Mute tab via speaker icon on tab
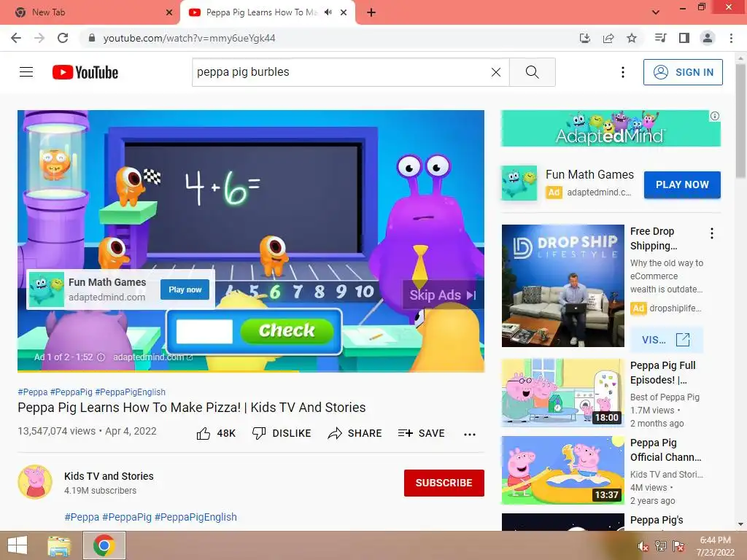The height and width of the screenshot is (560, 747). click(328, 12)
